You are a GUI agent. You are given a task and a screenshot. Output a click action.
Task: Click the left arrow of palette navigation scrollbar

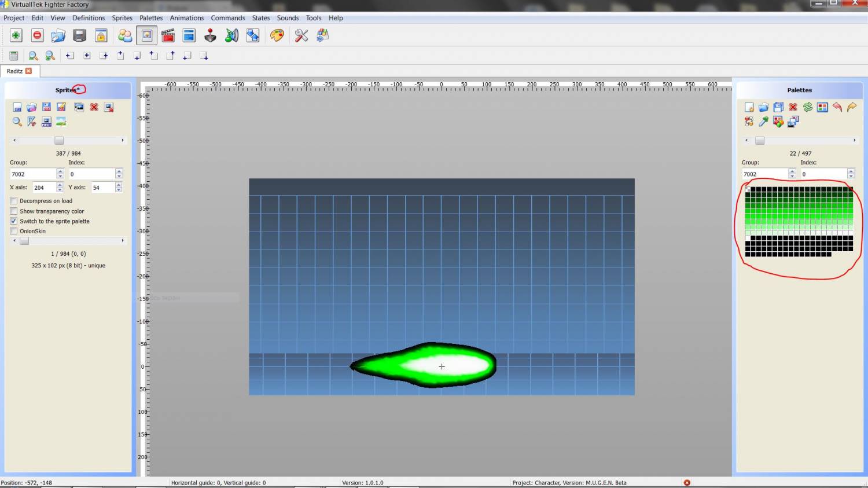click(x=746, y=141)
